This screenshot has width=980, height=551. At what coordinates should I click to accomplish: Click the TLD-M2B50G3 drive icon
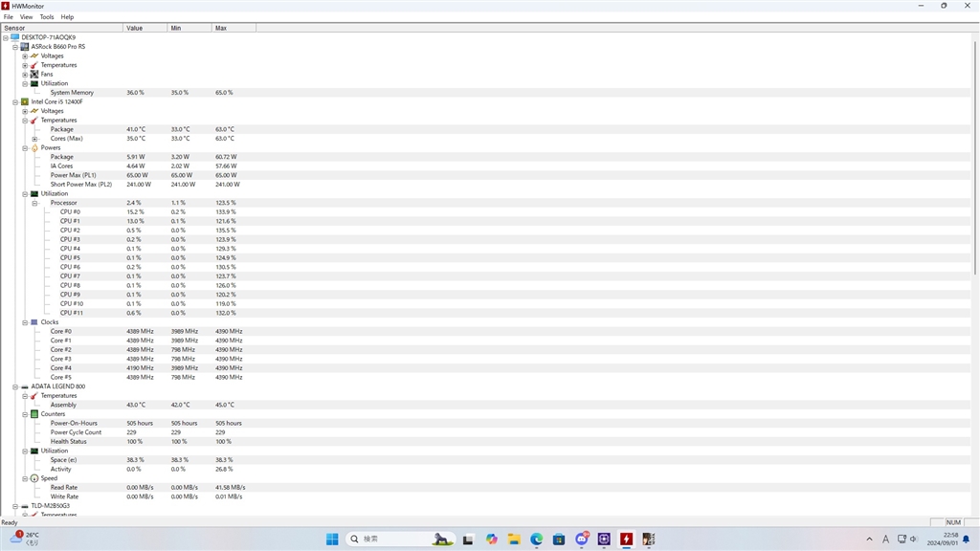pos(24,505)
